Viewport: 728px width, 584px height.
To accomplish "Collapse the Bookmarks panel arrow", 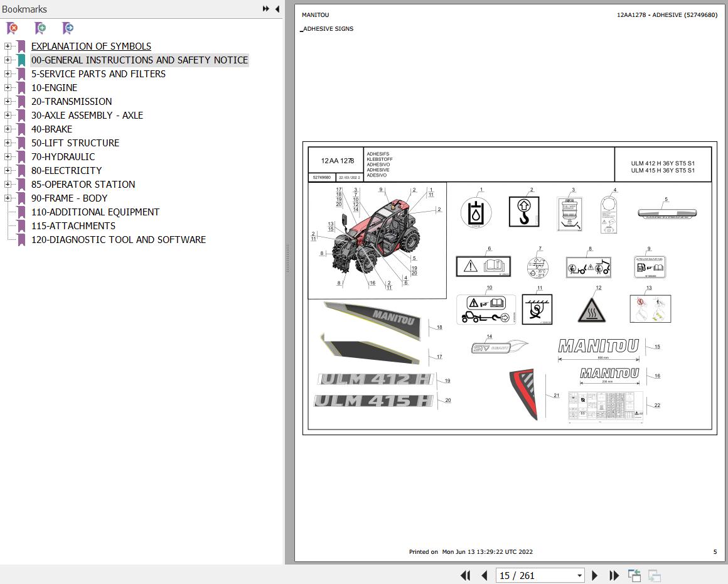I will [277, 9].
